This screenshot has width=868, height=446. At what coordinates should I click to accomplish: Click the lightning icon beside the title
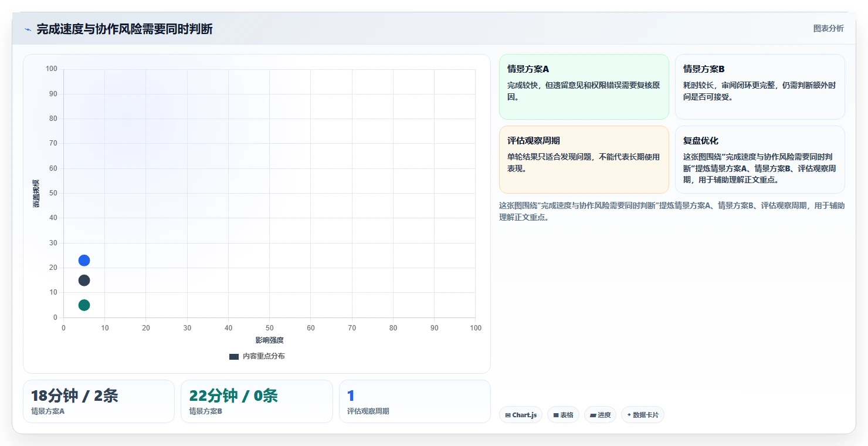pos(28,29)
